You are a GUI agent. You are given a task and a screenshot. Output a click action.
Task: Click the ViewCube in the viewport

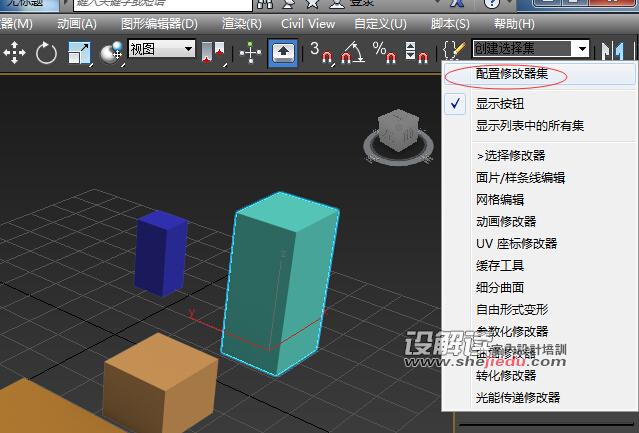399,132
